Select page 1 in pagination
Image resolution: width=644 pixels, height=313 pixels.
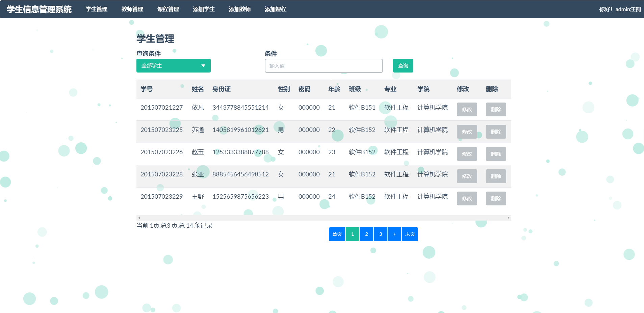pyautogui.click(x=353, y=234)
